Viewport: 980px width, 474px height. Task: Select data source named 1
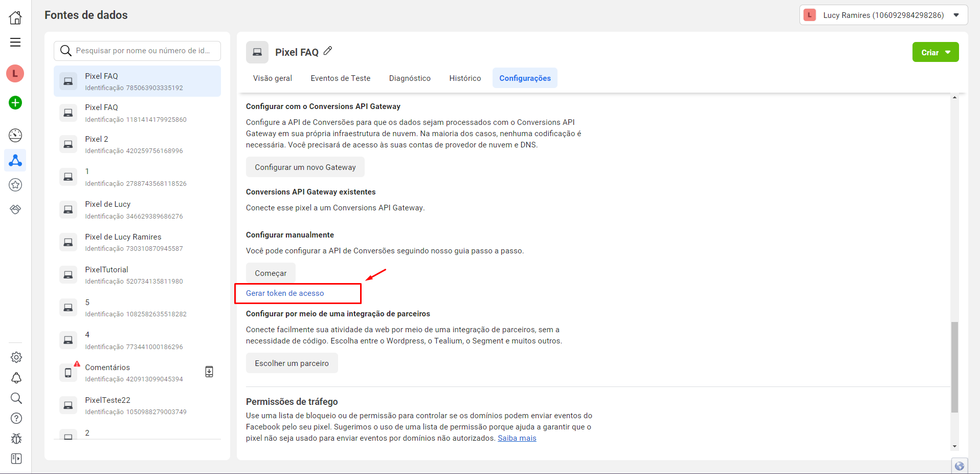(137, 177)
